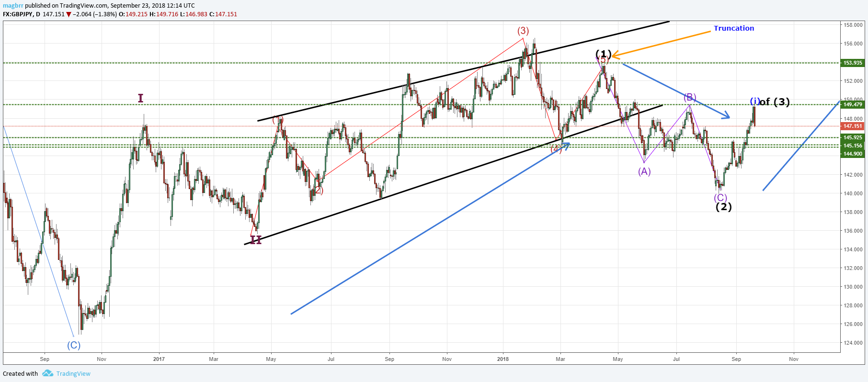The height and width of the screenshot is (382, 868).
Task: Click the black (2) wave label
Action: [x=724, y=207]
